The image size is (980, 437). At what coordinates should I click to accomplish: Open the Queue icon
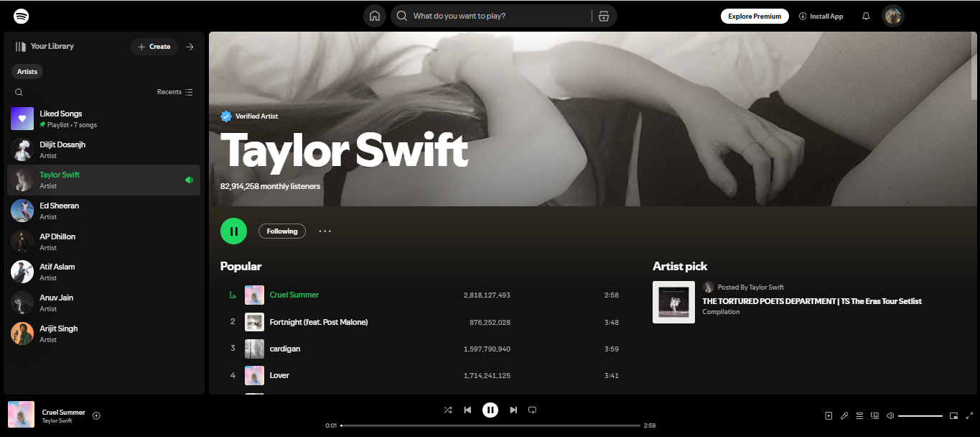tap(859, 415)
